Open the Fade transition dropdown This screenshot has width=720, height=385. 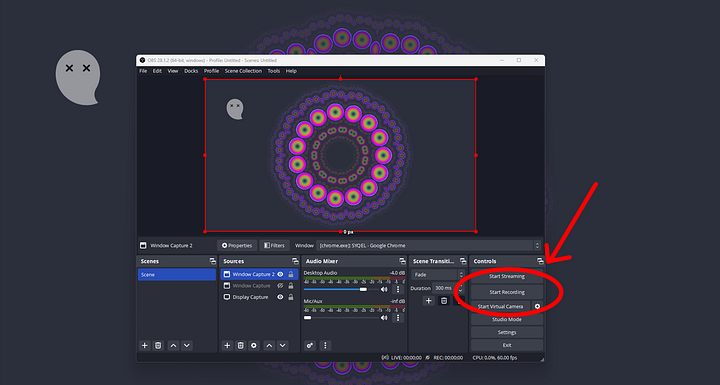(x=438, y=275)
